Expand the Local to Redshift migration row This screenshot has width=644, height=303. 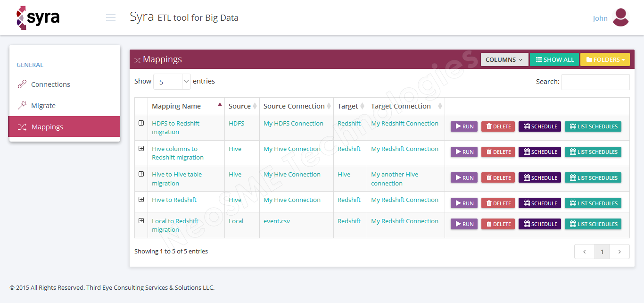click(141, 221)
